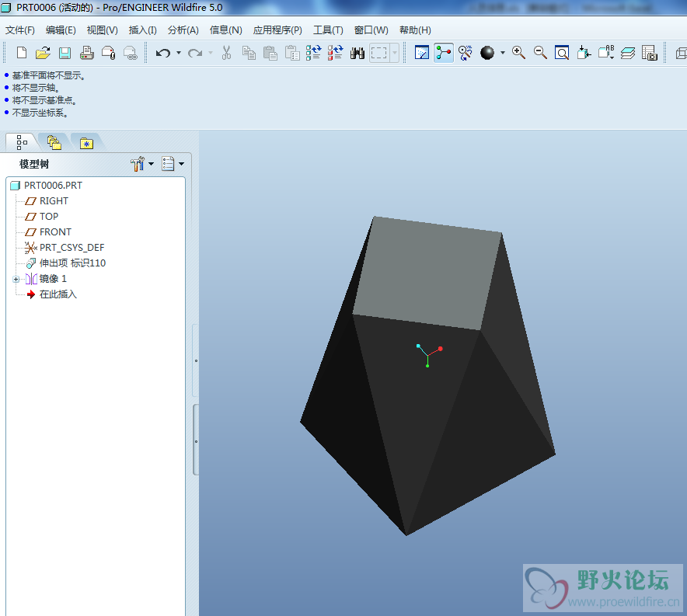The image size is (687, 616).
Task: Click the upper navigator sash collapse handle
Action: pyautogui.click(x=196, y=360)
